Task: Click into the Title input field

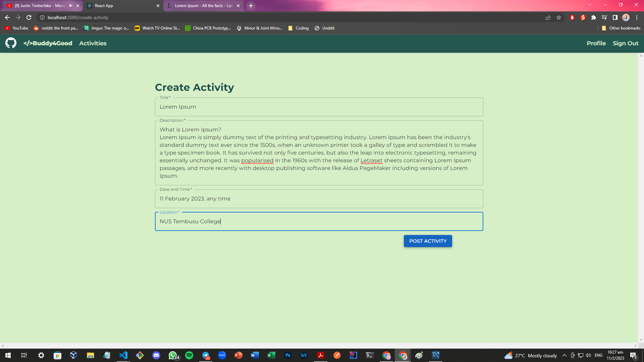Action: click(319, 107)
